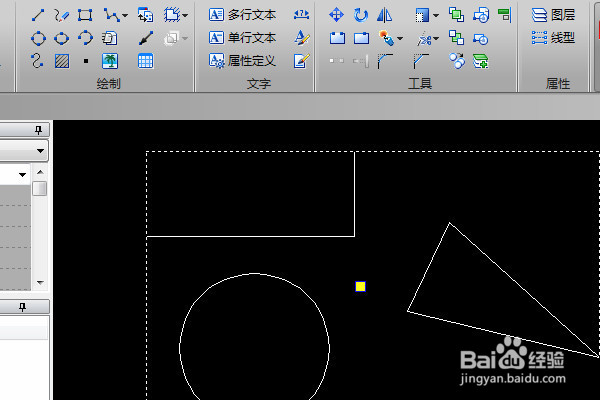
Task: Select the Arc drawing tool
Action: pyautogui.click(x=85, y=38)
